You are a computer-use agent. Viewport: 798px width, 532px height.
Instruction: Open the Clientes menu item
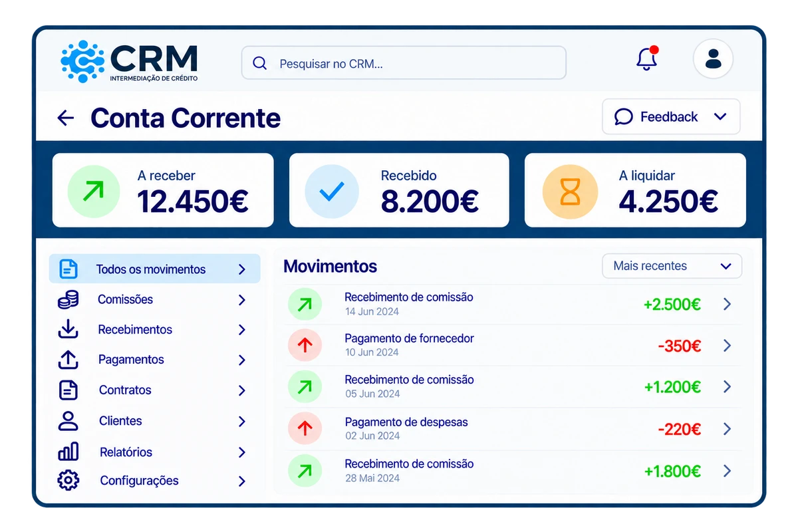tap(155, 421)
